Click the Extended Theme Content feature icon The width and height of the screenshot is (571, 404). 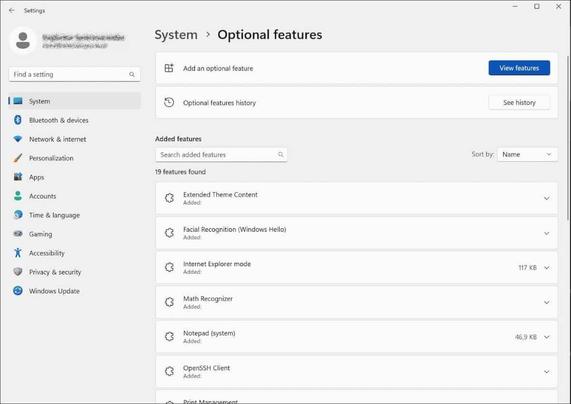pos(169,198)
